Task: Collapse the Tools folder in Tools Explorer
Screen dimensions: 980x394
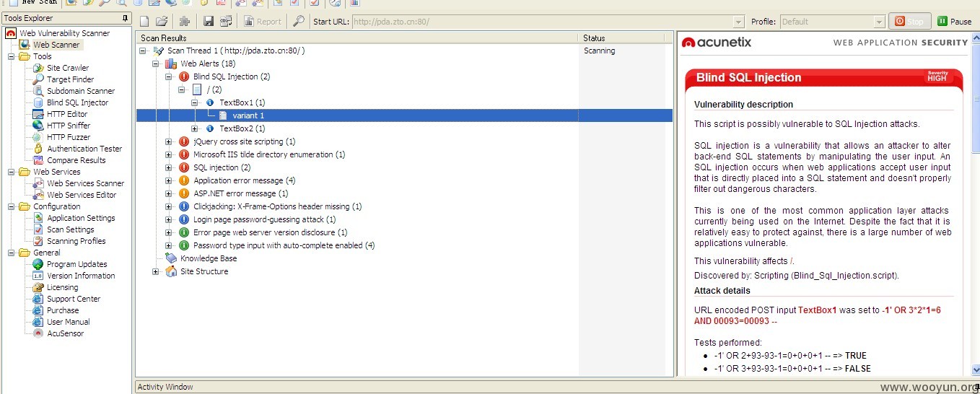Action: (11, 56)
